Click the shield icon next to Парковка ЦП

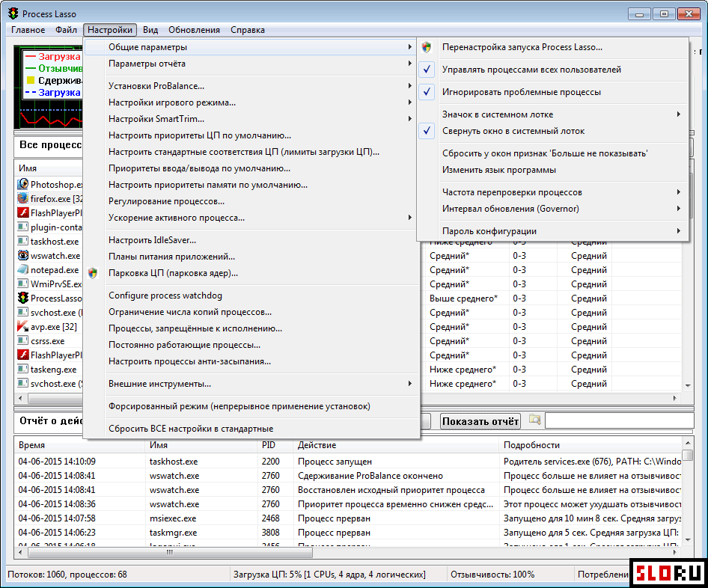[x=93, y=273]
